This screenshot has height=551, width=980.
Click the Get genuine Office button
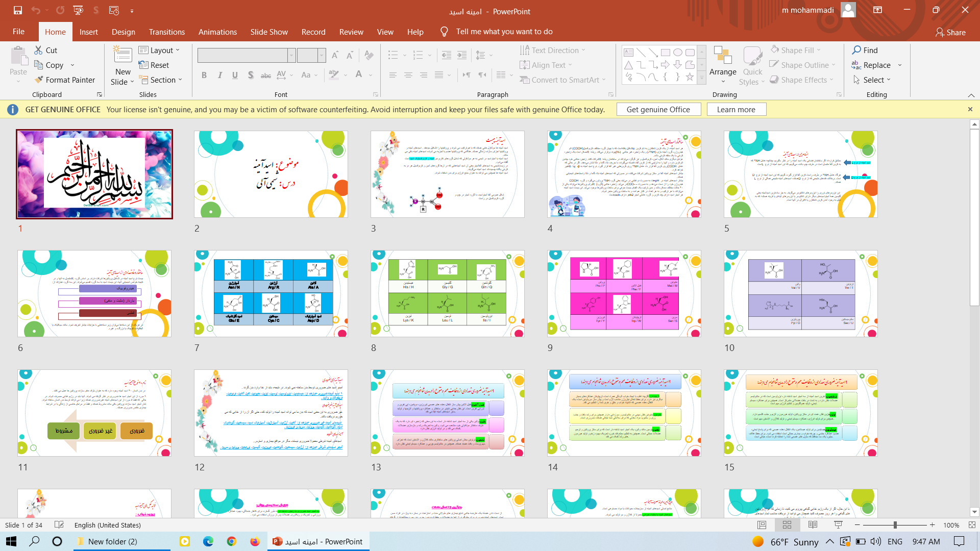(658, 110)
